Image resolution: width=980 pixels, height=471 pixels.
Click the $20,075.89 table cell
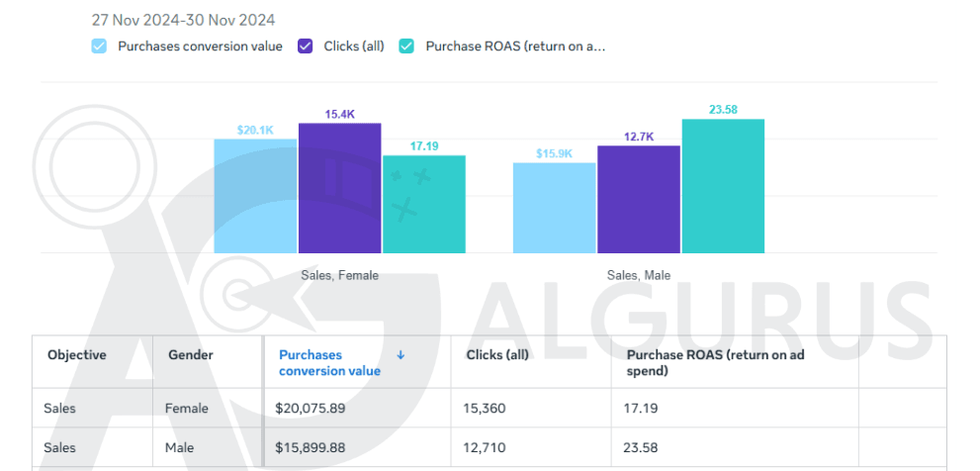pyautogui.click(x=310, y=408)
